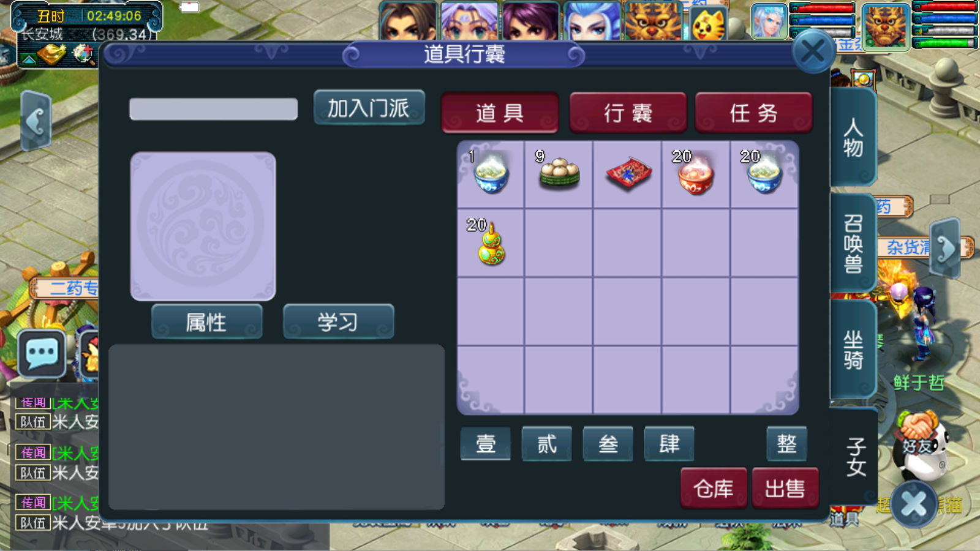Image resolution: width=980 pixels, height=551 pixels.
Task: Click the experience bar next to 加入门派
Action: coord(213,109)
